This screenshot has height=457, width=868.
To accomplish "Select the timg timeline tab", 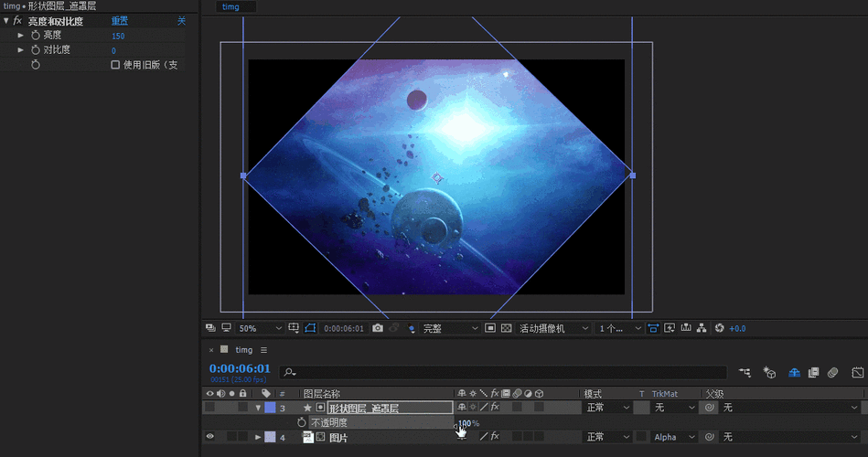I will coord(243,350).
